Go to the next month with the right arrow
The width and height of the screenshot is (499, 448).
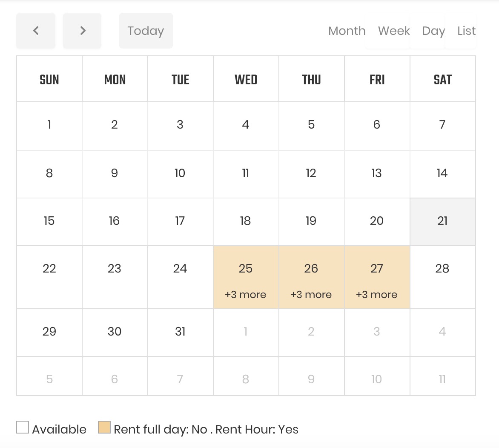(82, 30)
